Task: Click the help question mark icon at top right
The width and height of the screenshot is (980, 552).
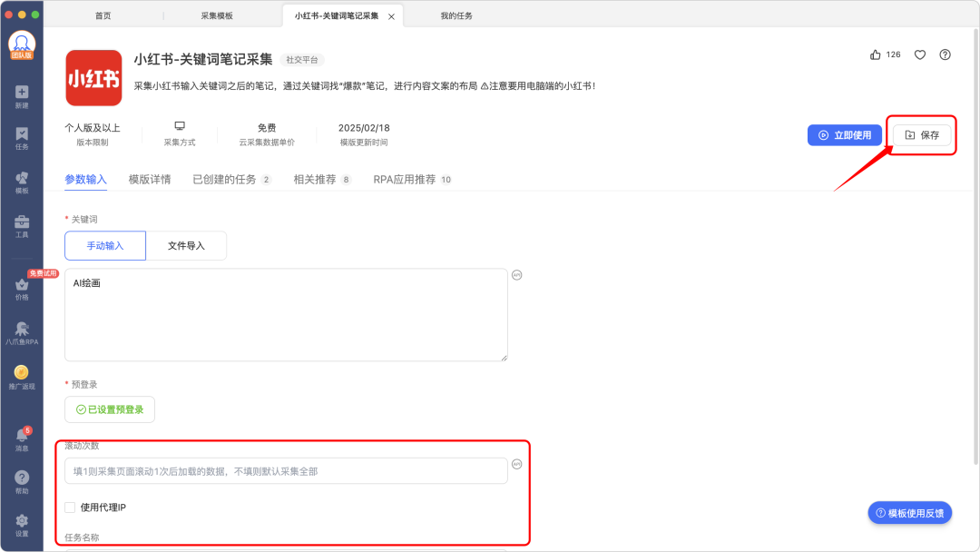Action: coord(945,54)
